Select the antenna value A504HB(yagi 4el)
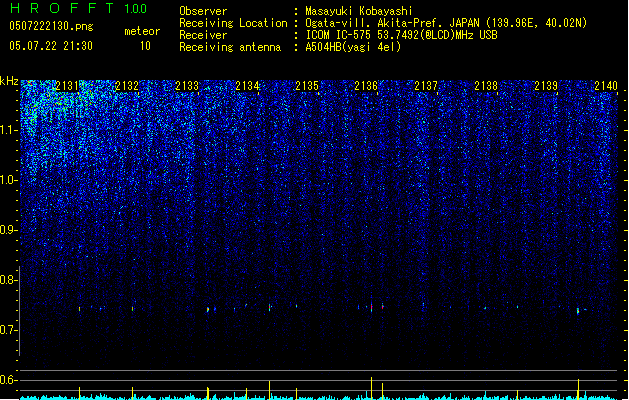The height and width of the screenshot is (400, 629). tap(353, 47)
